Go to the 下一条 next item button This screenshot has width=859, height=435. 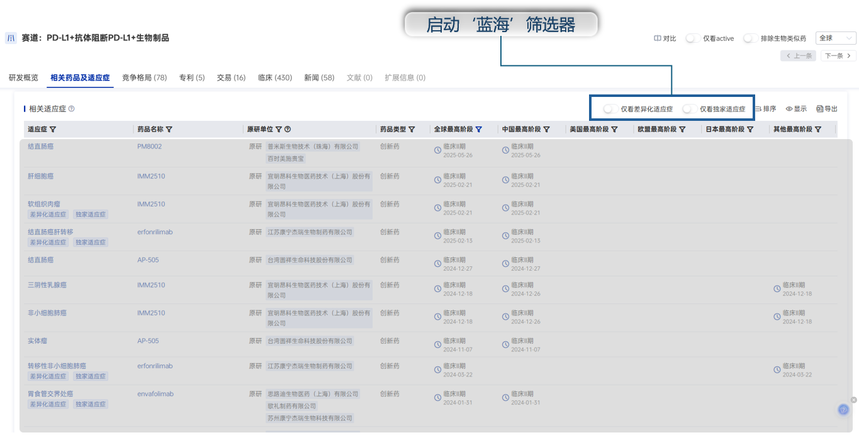tap(837, 56)
